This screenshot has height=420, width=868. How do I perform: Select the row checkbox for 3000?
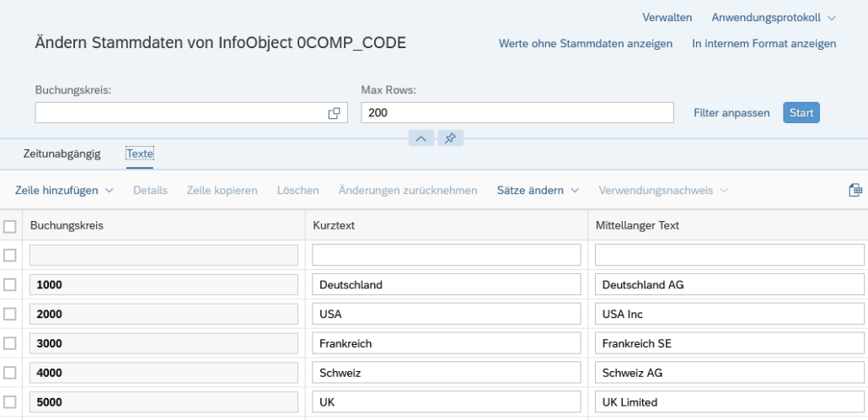point(10,343)
